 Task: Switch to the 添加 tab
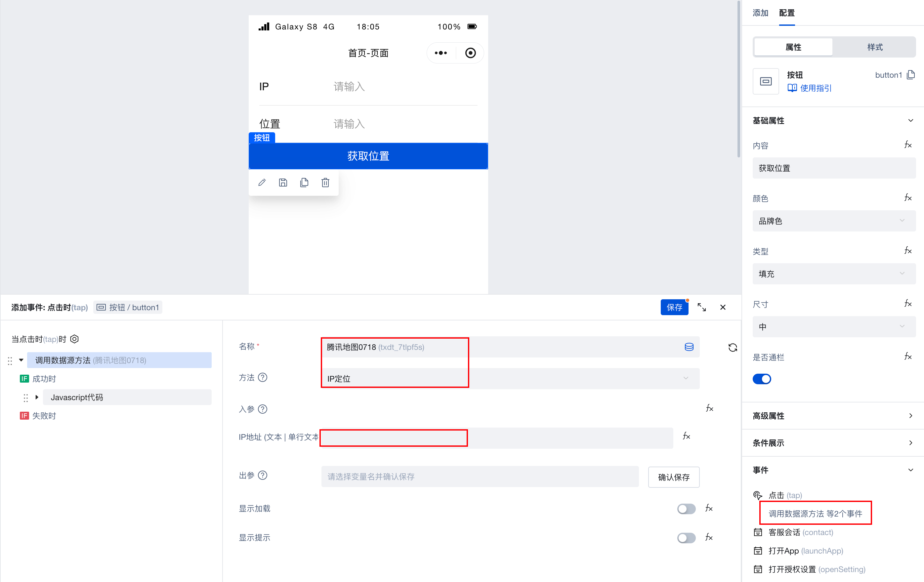click(760, 13)
